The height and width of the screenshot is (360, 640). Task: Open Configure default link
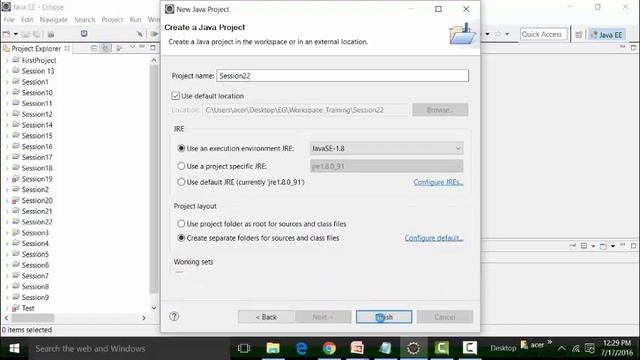click(x=434, y=238)
